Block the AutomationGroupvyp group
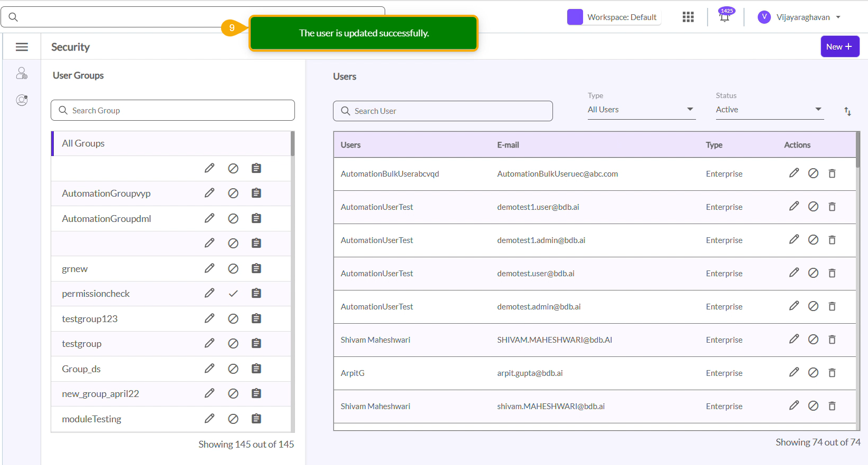 click(233, 193)
